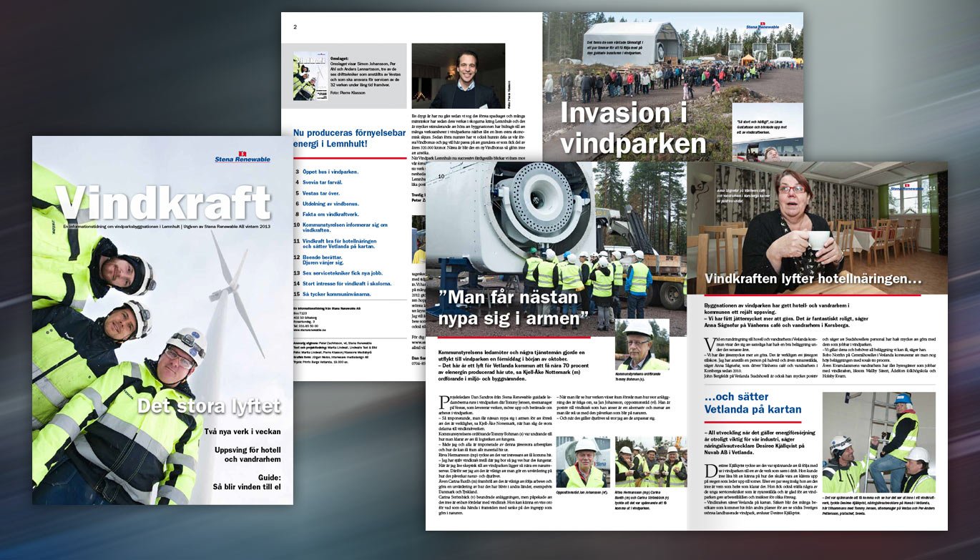Click the portrait photo of Tommy Bohman
The width and height of the screenshot is (980, 560).
point(642,345)
